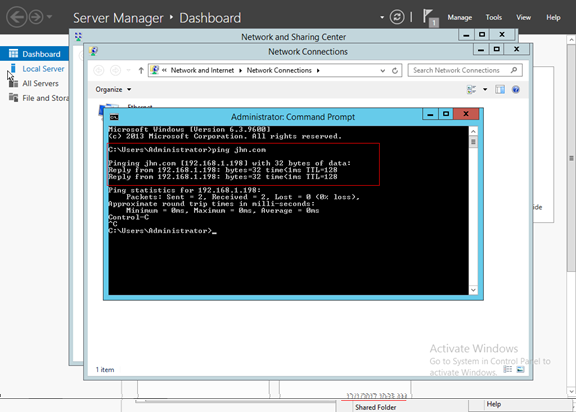Click Network Connections breadcrumb
The width and height of the screenshot is (580, 412).
click(x=279, y=70)
